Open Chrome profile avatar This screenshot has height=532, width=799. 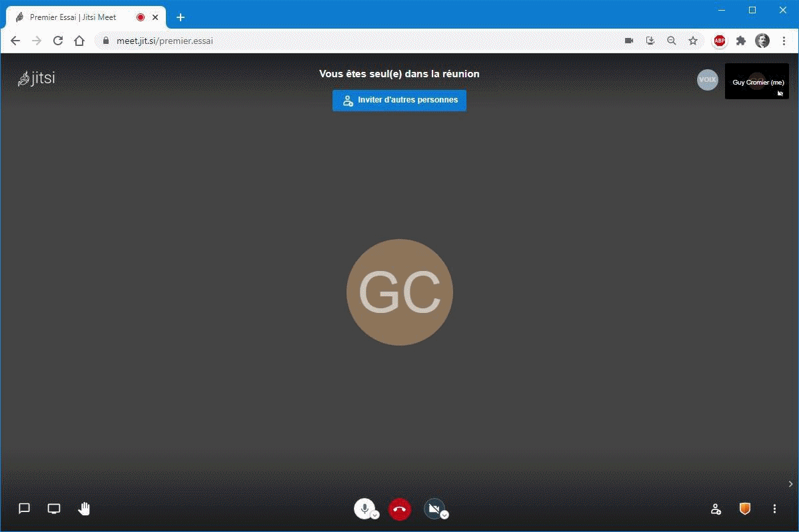[x=762, y=41]
